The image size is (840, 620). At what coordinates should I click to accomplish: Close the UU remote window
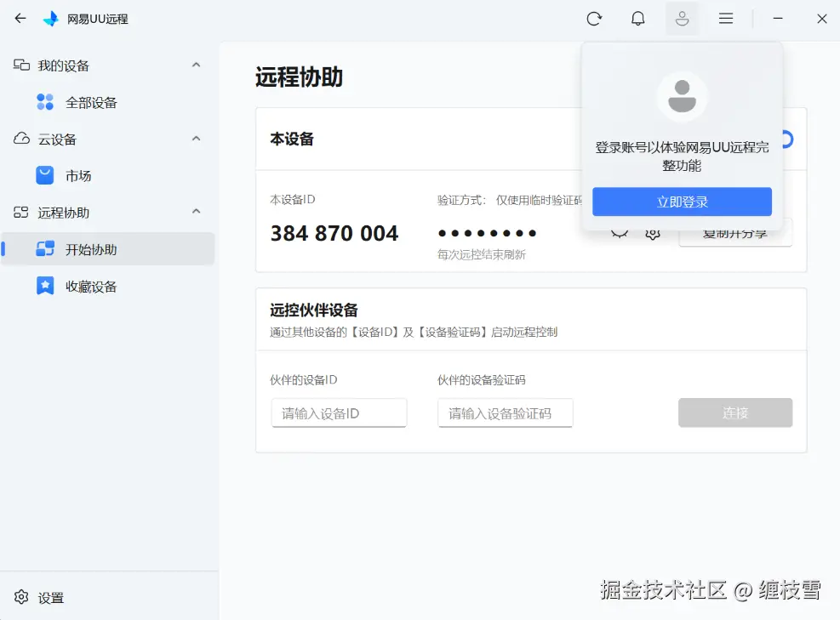(x=822, y=19)
